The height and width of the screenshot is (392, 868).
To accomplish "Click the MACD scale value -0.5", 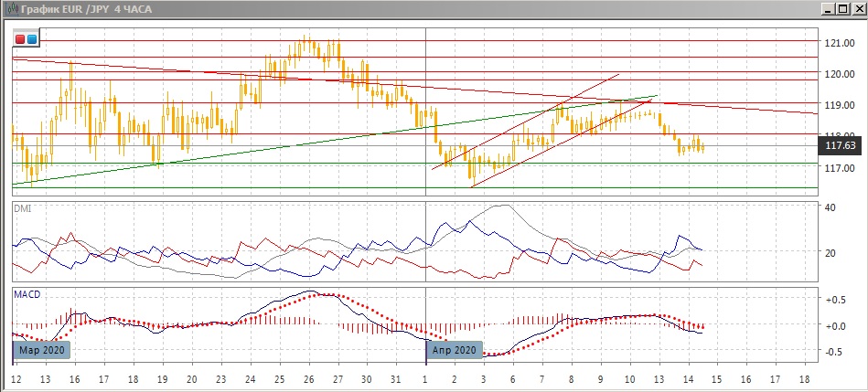I will tap(834, 352).
